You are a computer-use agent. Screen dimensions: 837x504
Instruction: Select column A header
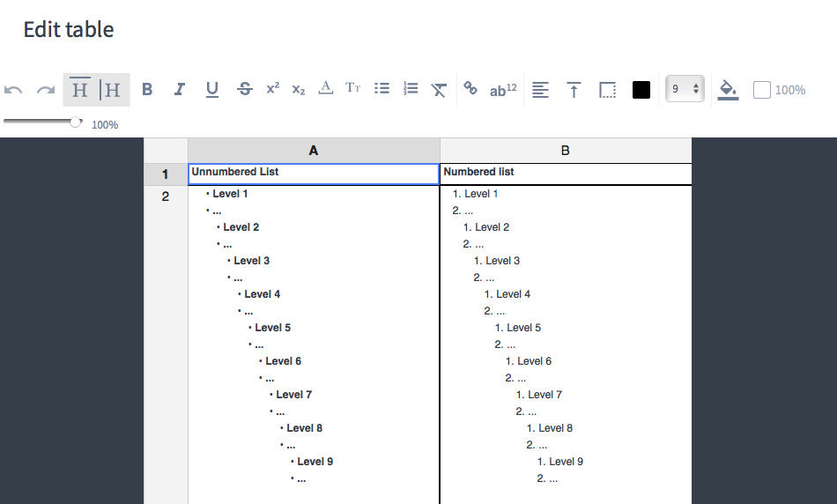pyautogui.click(x=314, y=151)
